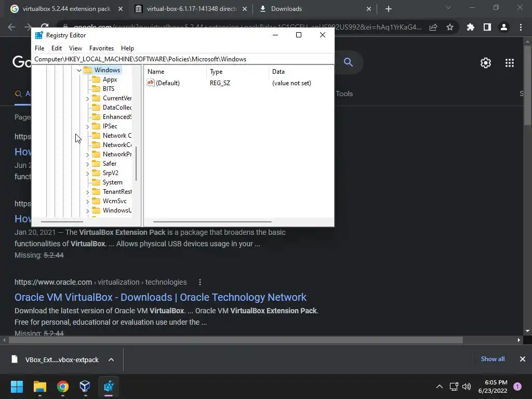Switch to the virtual-box-6.1.17 directory tab
532x399 pixels.
coord(191,9)
